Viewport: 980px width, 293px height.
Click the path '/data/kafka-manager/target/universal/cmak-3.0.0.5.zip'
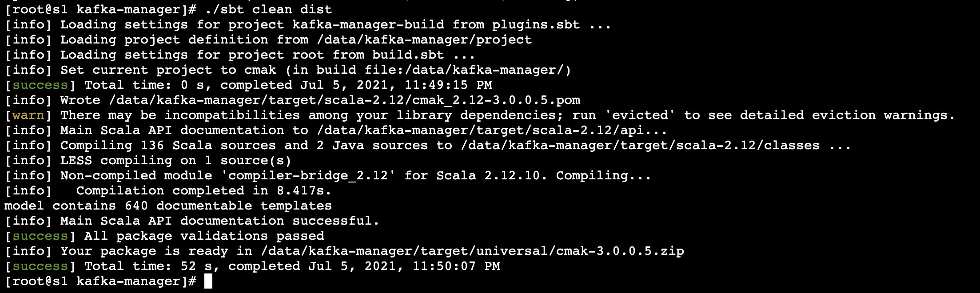tap(472, 251)
